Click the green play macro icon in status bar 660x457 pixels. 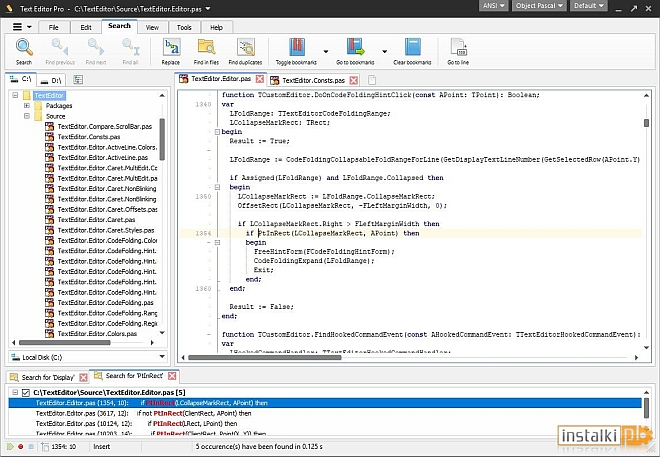(x=10, y=446)
